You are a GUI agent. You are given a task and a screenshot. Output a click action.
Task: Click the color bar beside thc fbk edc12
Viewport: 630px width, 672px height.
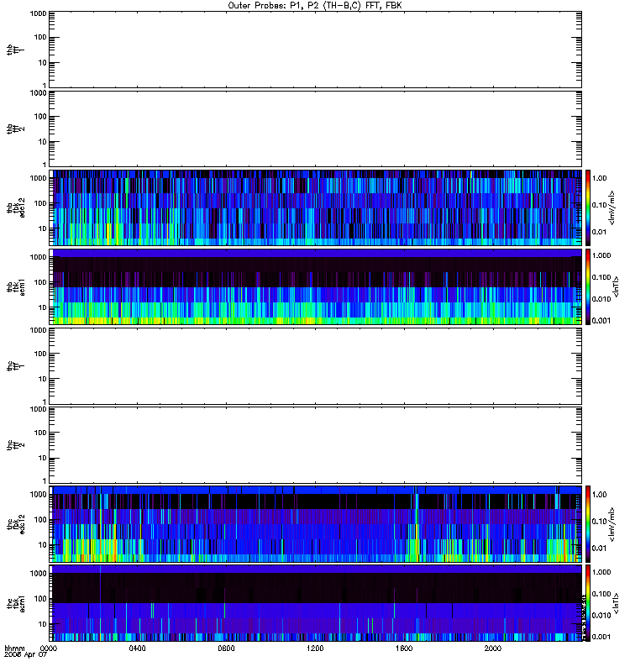pyautogui.click(x=588, y=524)
